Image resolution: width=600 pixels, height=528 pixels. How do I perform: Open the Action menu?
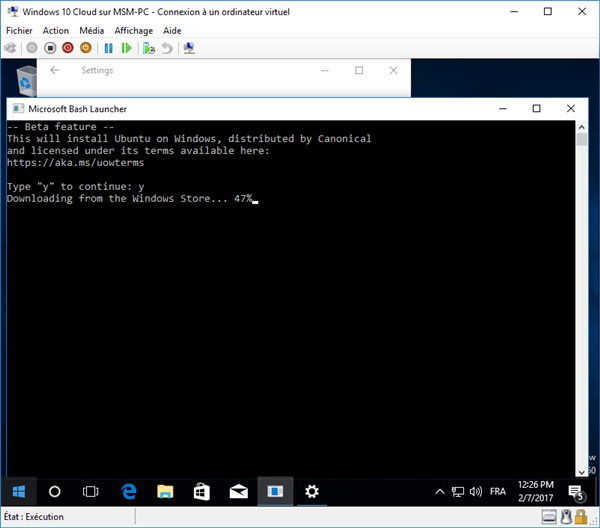56,31
